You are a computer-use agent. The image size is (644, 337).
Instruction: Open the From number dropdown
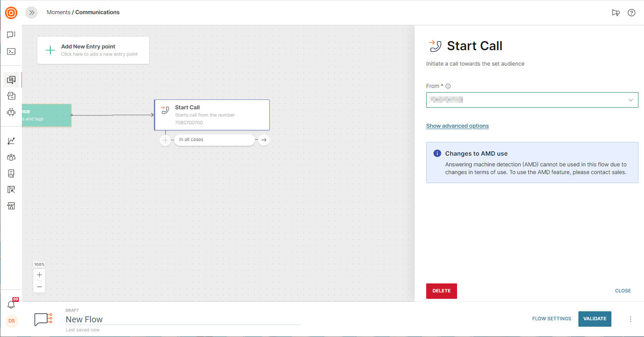(532, 100)
